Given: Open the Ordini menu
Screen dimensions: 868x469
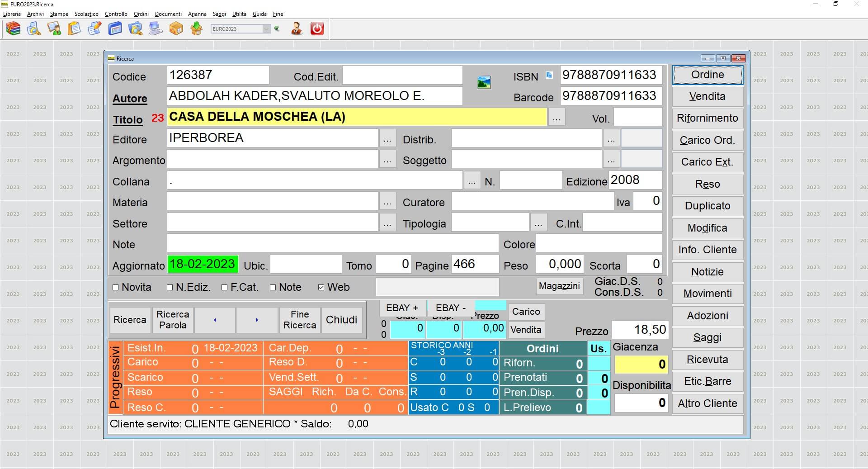Looking at the screenshot, I should [142, 14].
